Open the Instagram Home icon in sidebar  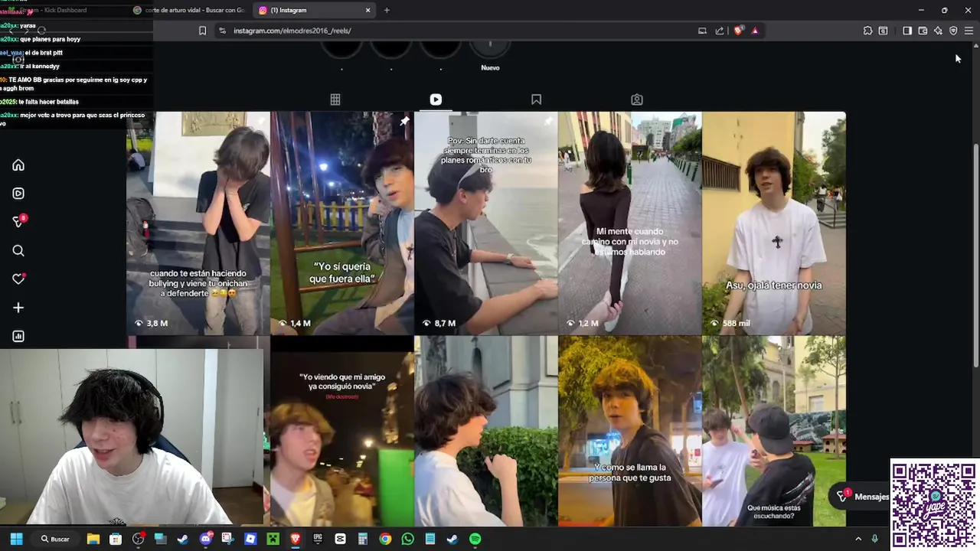[18, 165]
